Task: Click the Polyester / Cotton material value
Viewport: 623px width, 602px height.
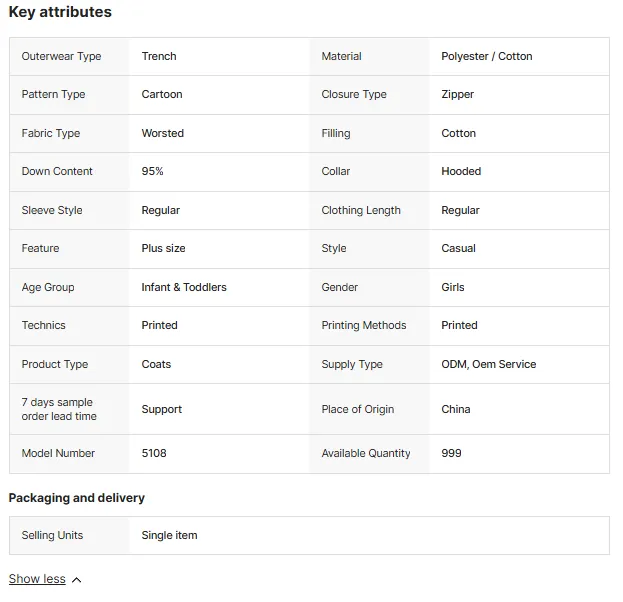Action: point(487,56)
